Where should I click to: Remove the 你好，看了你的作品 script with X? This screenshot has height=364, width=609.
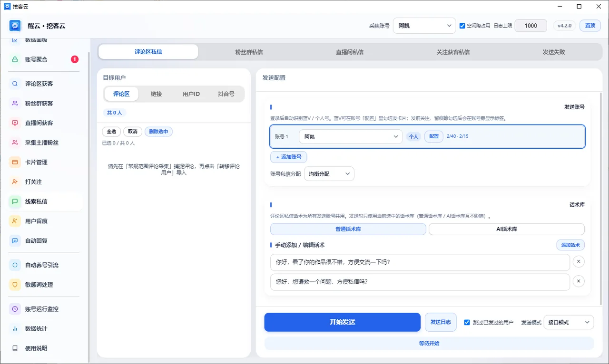579,262
